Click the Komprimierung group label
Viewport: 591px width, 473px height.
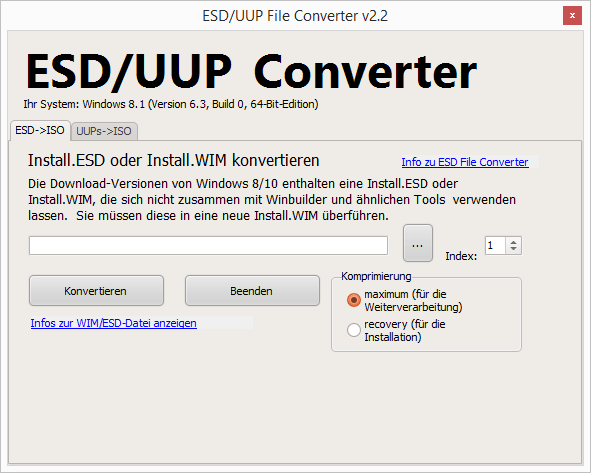(376, 276)
